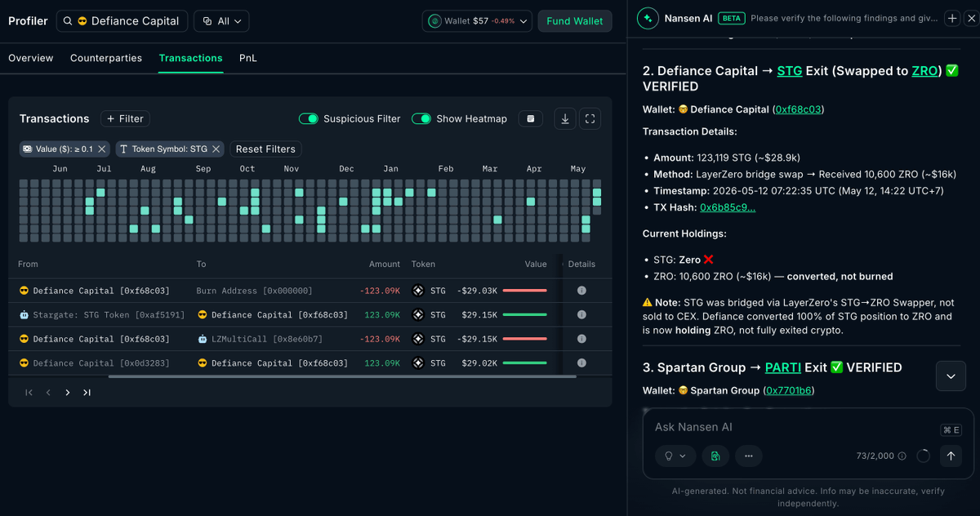
Task: Open the All chains dropdown
Action: (x=221, y=21)
